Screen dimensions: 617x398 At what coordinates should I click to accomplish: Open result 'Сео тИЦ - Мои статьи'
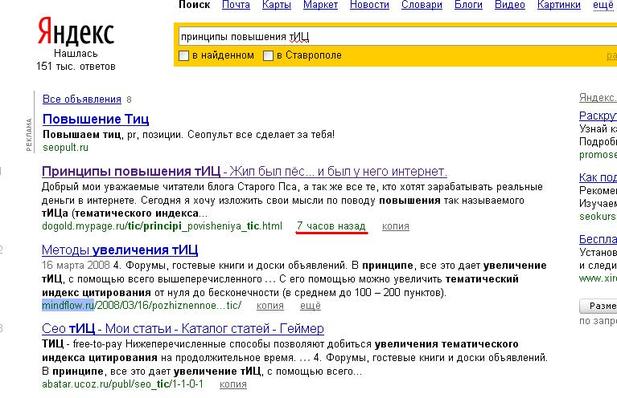click(x=183, y=329)
